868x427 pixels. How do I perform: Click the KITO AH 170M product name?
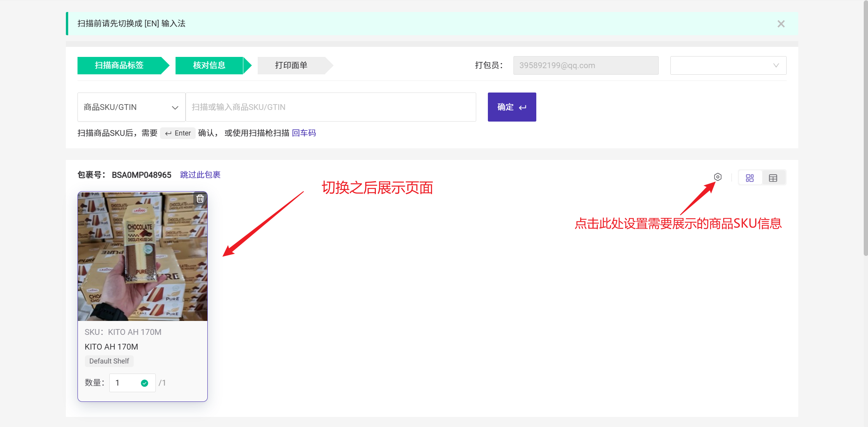click(112, 347)
